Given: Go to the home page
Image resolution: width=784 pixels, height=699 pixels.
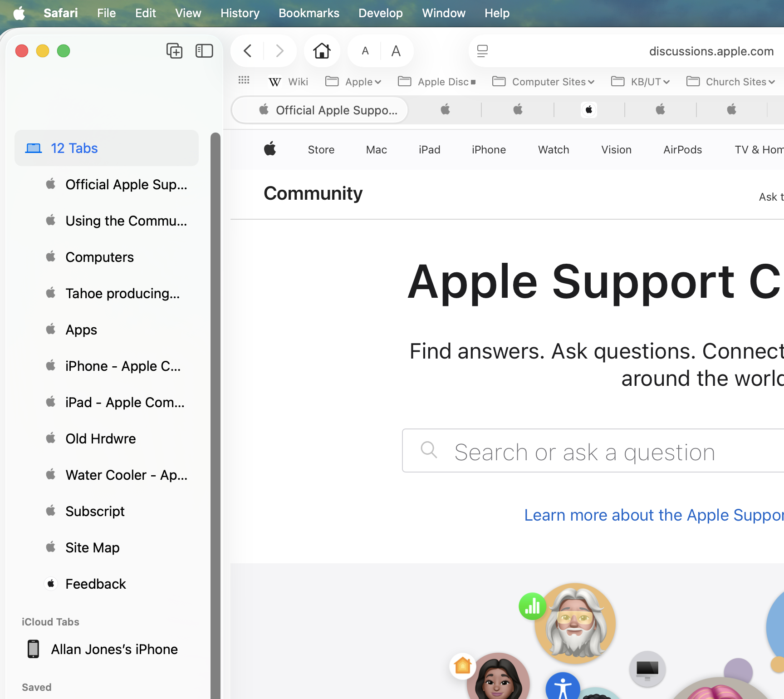Looking at the screenshot, I should (322, 51).
